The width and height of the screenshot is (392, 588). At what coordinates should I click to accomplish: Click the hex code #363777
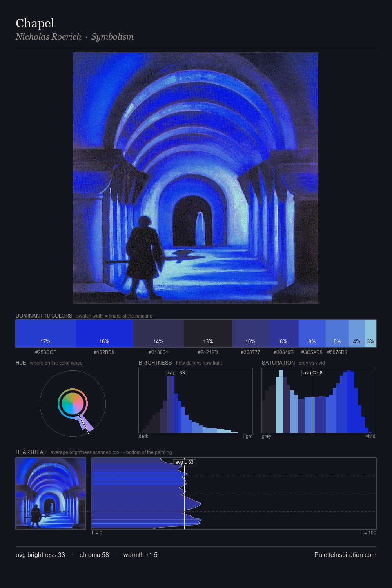coord(250,352)
